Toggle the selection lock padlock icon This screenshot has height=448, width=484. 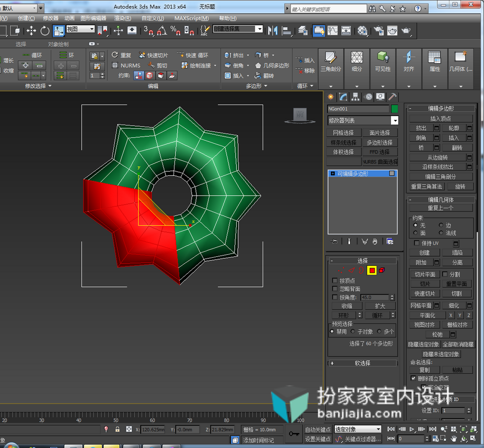click(117, 429)
